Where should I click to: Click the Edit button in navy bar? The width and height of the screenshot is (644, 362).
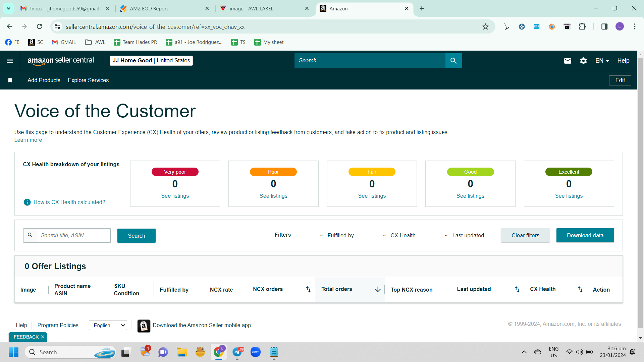620,80
